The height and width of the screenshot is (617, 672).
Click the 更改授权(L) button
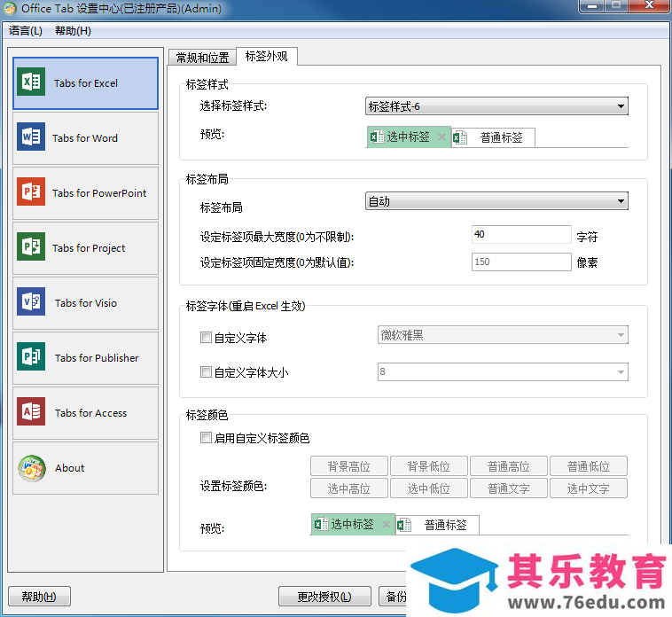pyautogui.click(x=324, y=597)
